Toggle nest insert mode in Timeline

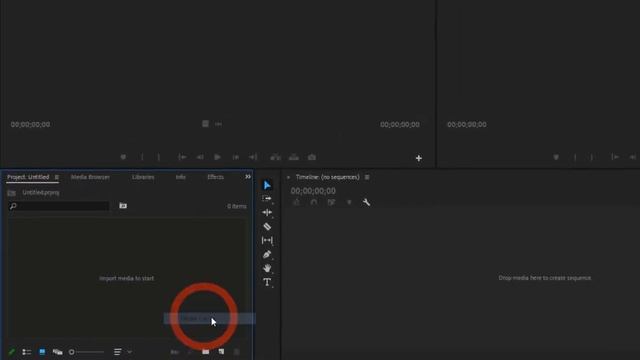(x=297, y=202)
